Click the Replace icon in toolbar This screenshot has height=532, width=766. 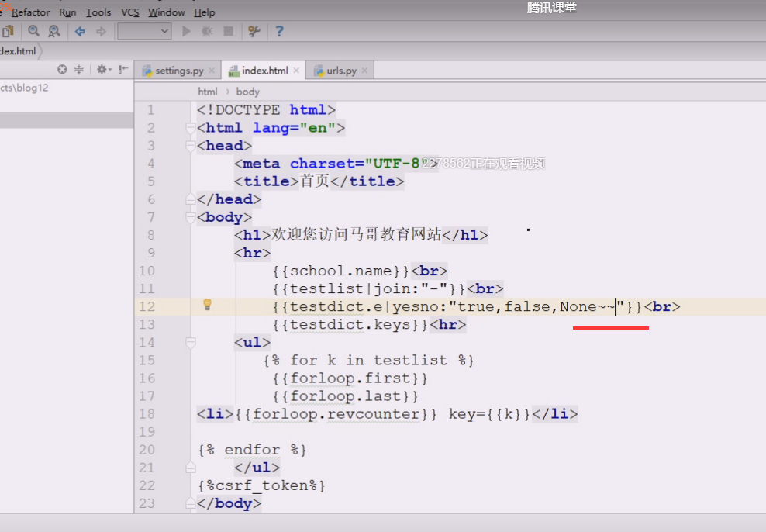[53, 31]
